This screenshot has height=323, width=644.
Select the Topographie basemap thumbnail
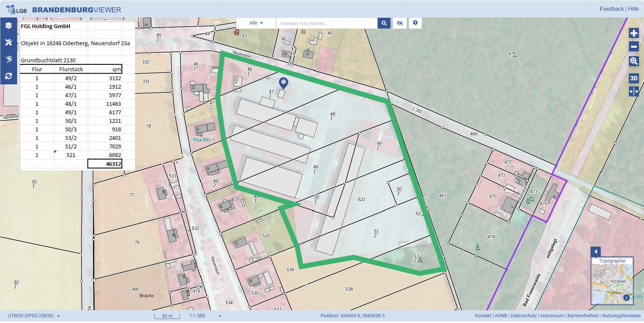click(612, 281)
